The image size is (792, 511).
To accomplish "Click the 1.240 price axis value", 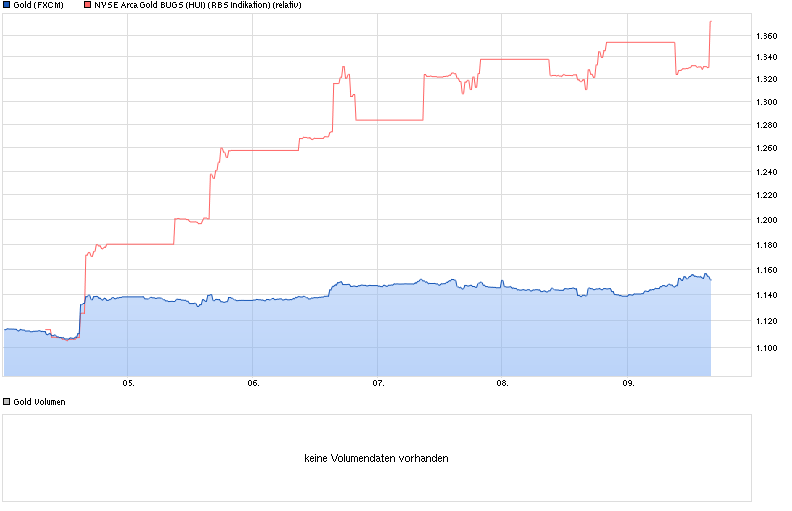I will tap(767, 172).
